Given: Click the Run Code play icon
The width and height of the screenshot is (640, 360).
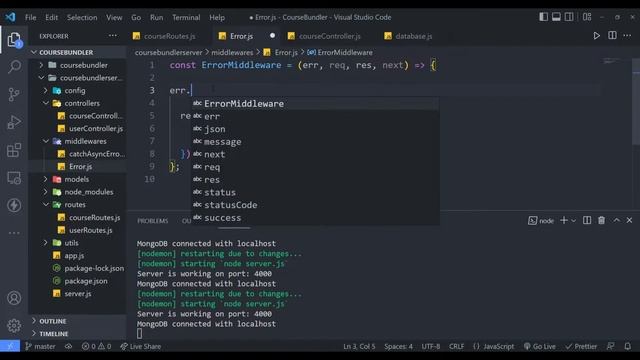Looking at the screenshot, I should point(596,36).
